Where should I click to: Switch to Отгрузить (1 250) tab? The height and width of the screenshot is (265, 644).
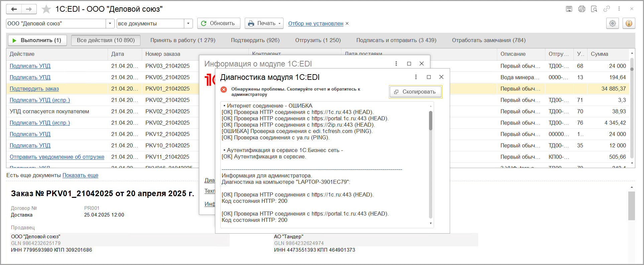(x=318, y=40)
